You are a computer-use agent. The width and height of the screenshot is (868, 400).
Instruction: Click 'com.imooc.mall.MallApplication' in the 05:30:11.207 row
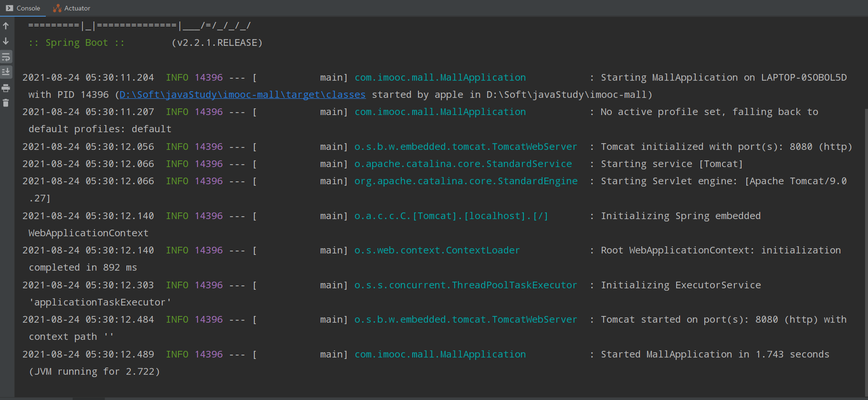(x=440, y=112)
